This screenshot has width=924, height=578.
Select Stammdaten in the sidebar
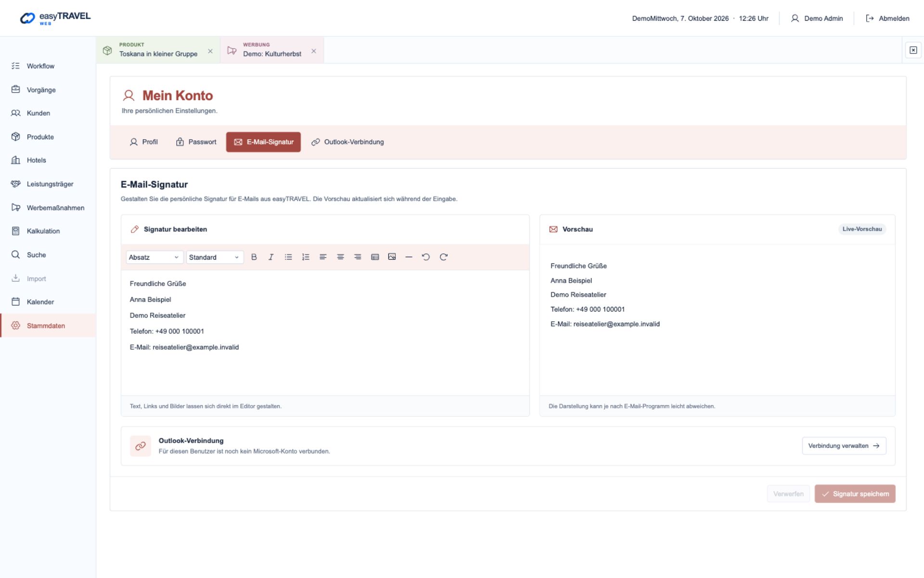coord(48,326)
